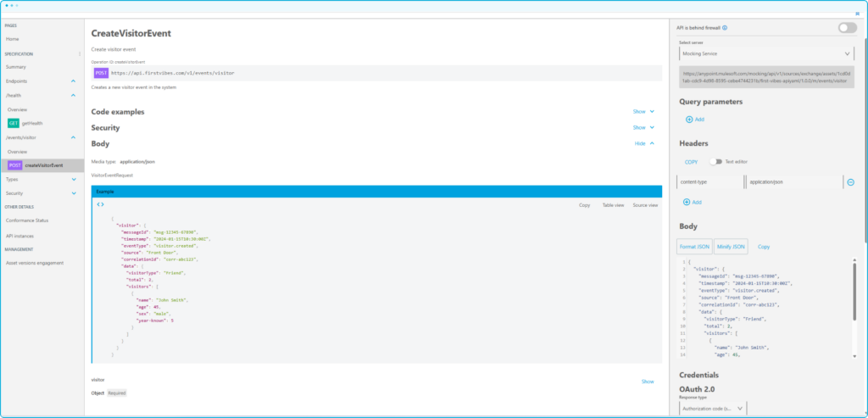Expand the Types section in sidebar

pyautogui.click(x=74, y=180)
